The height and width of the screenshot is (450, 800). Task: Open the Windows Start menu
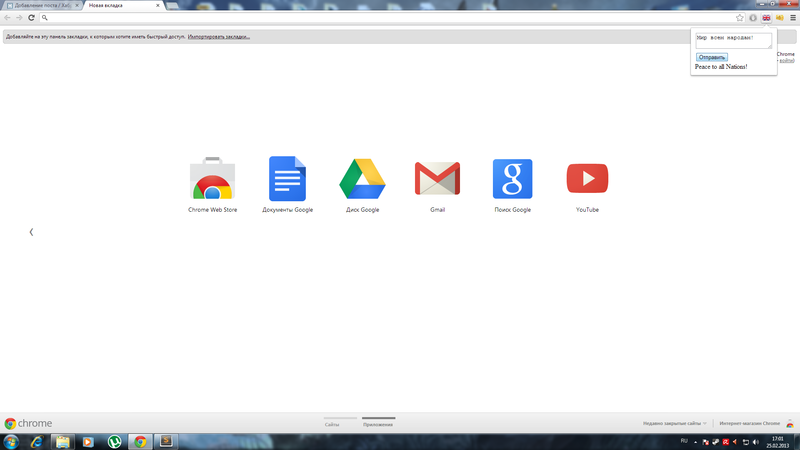11,442
